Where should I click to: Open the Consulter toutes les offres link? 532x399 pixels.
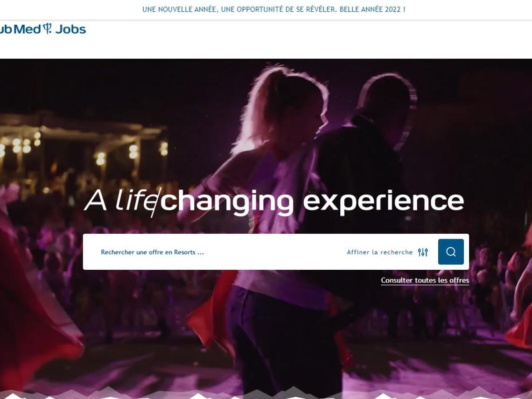(425, 280)
